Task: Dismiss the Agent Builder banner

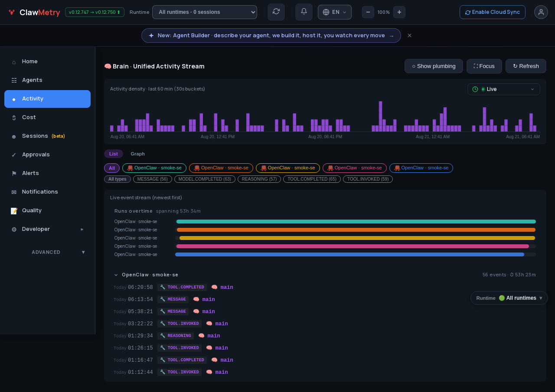Action: pyautogui.click(x=409, y=36)
